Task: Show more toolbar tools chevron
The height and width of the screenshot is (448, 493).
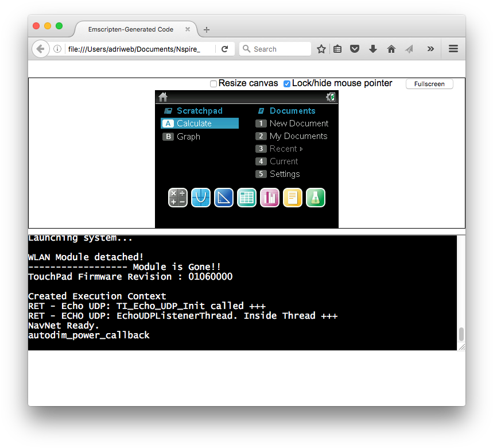Action: pos(430,49)
